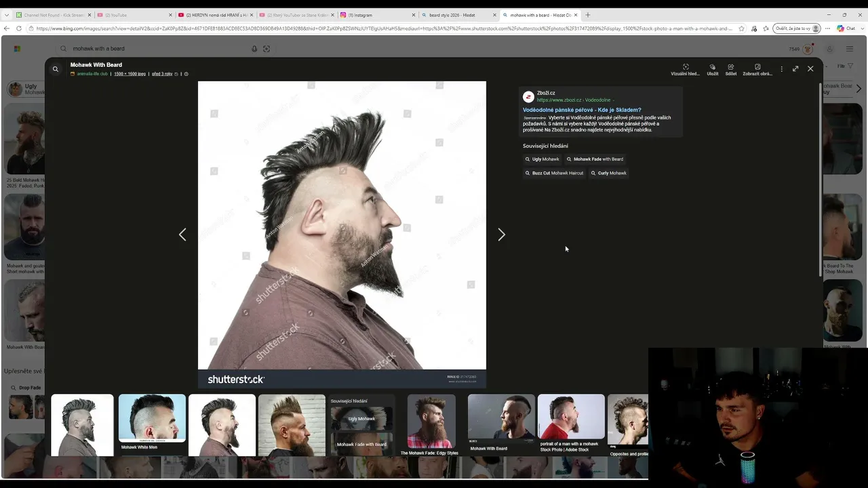Viewport: 868px width, 488px height.
Task: Click the profile verification button
Action: point(798,28)
